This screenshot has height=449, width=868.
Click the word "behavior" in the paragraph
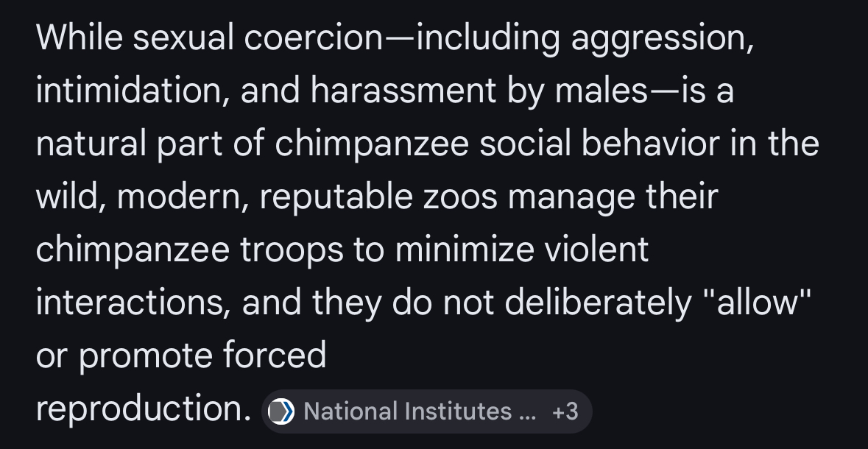click(x=650, y=144)
